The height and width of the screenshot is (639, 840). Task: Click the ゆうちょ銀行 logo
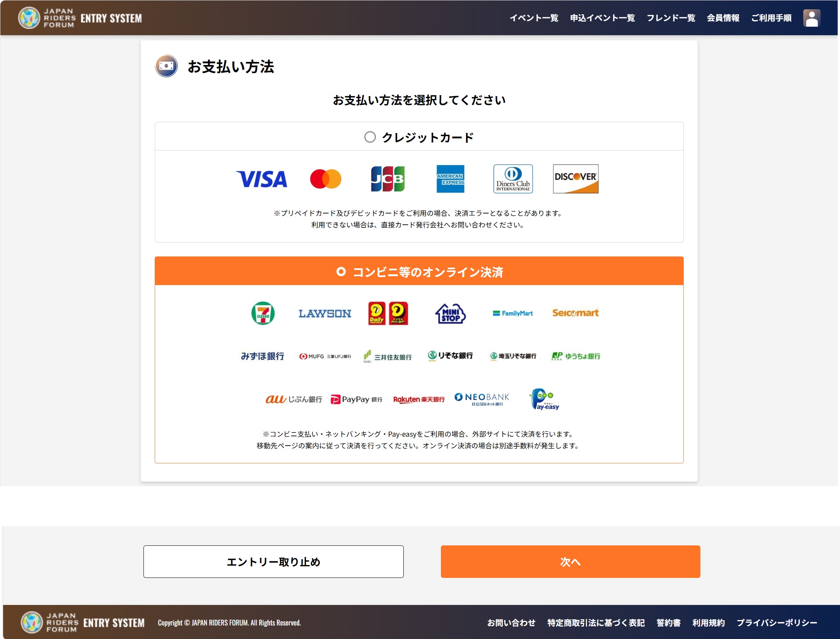coord(576,356)
